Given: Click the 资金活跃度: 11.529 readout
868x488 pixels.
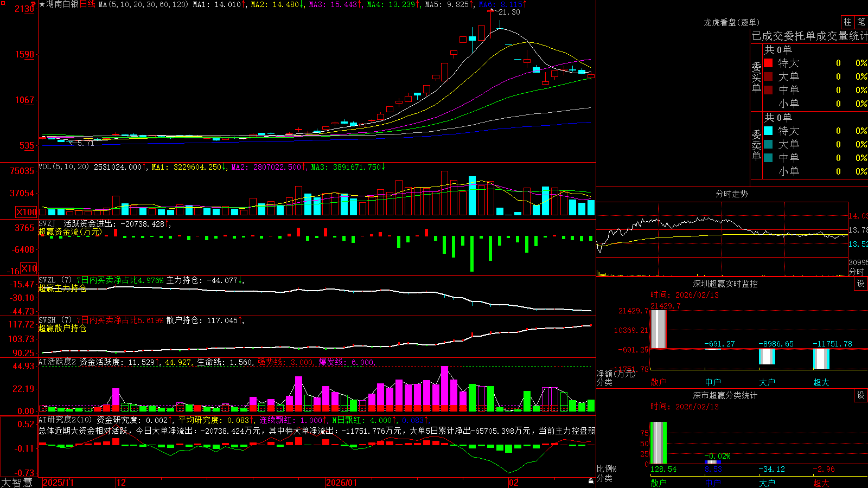Looking at the screenshot, I should [x=119, y=362].
